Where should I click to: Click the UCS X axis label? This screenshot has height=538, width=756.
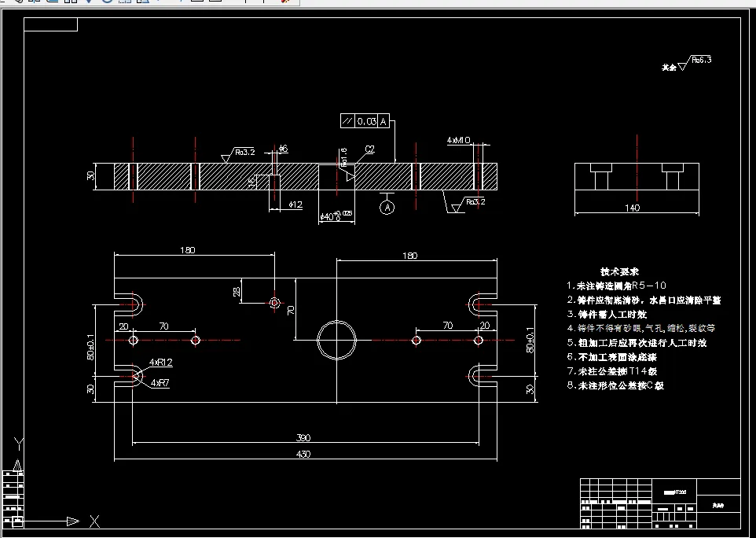[94, 521]
